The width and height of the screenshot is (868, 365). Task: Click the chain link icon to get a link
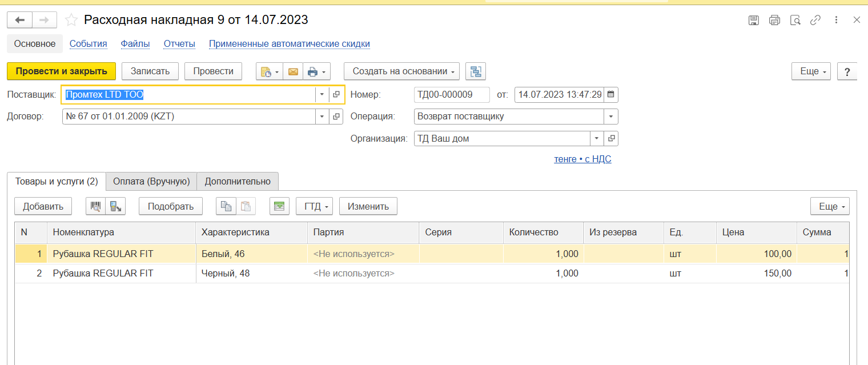(x=815, y=20)
